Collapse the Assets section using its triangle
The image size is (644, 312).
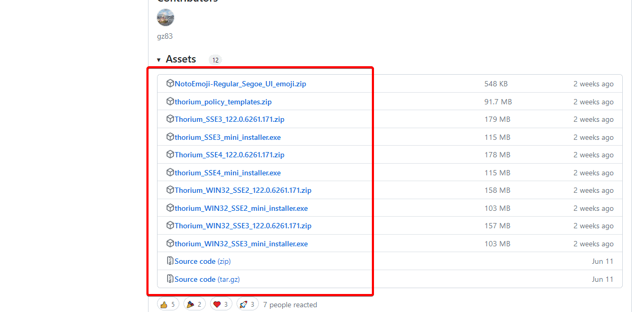pos(159,60)
